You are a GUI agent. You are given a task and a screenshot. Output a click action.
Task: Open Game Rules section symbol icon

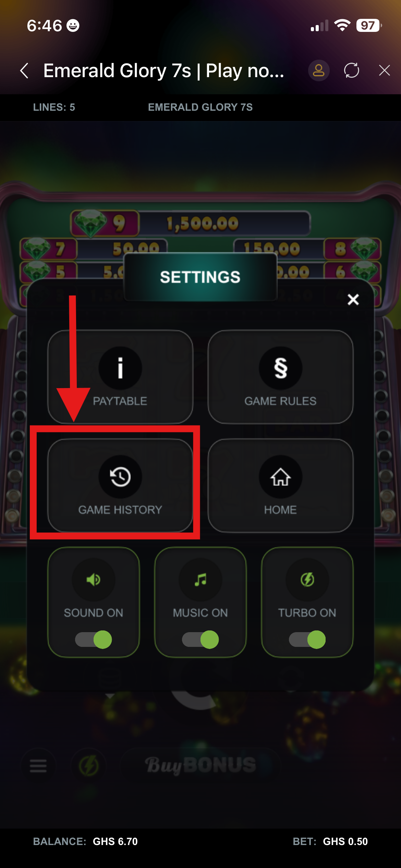280,368
